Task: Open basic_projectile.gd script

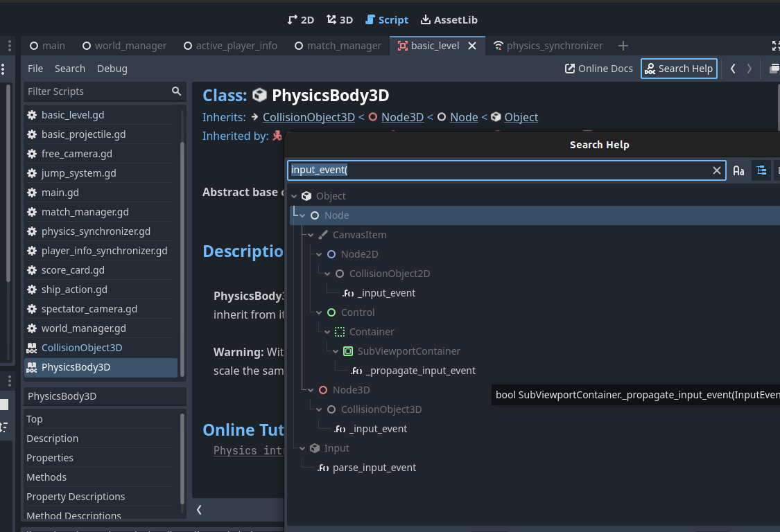Action: pyautogui.click(x=101, y=134)
